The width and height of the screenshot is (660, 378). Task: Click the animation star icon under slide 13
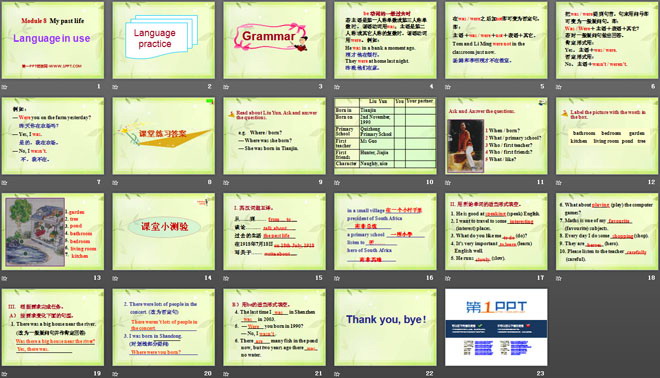5,278
